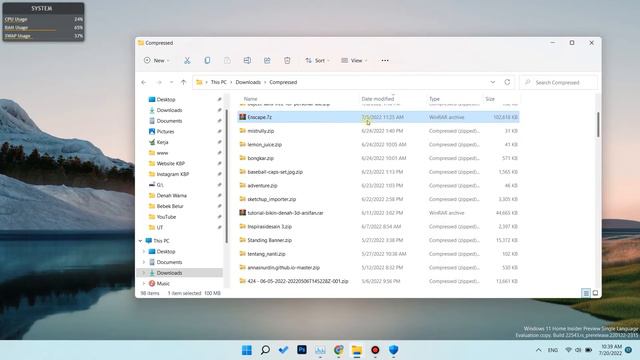This screenshot has width=640, height=360.
Task: Go back with the left arrow
Action: [144, 82]
